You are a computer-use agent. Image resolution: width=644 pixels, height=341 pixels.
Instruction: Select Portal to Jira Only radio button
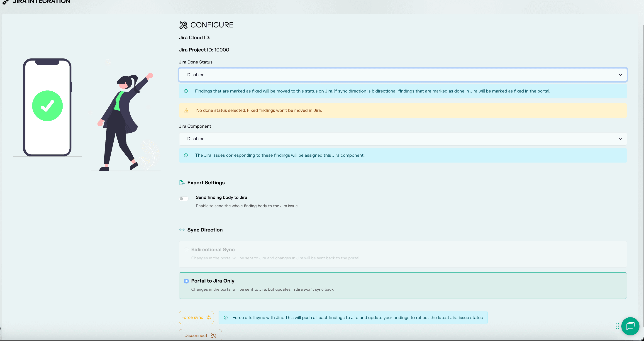coord(186,281)
